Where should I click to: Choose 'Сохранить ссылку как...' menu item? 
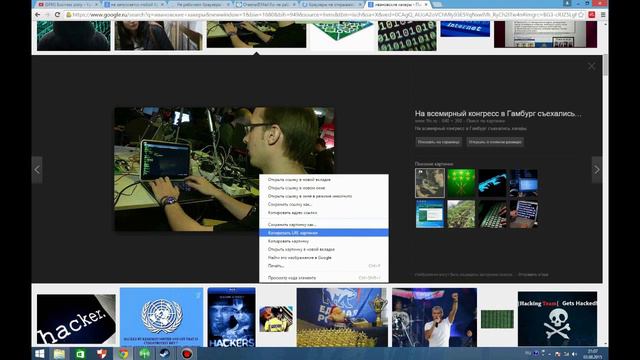click(x=324, y=204)
